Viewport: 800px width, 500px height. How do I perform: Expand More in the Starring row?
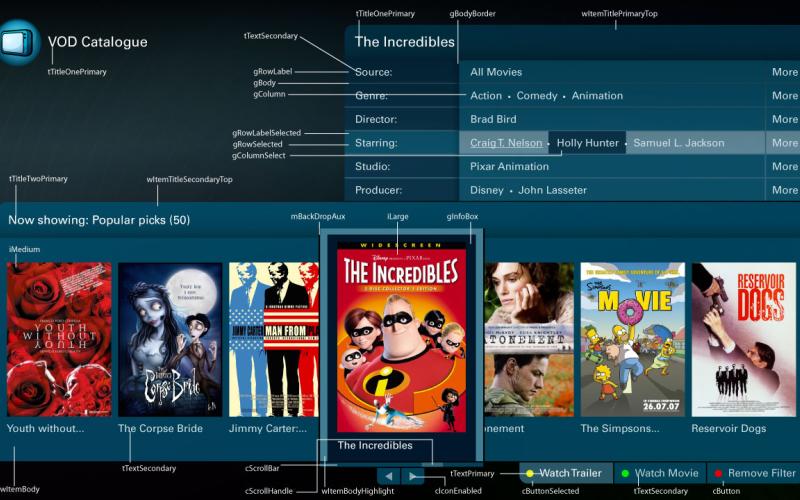click(784, 143)
